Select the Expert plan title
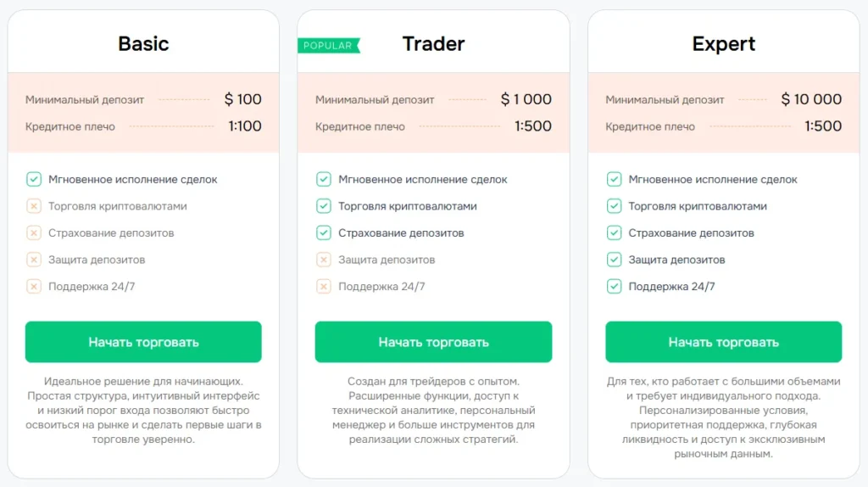 (723, 44)
